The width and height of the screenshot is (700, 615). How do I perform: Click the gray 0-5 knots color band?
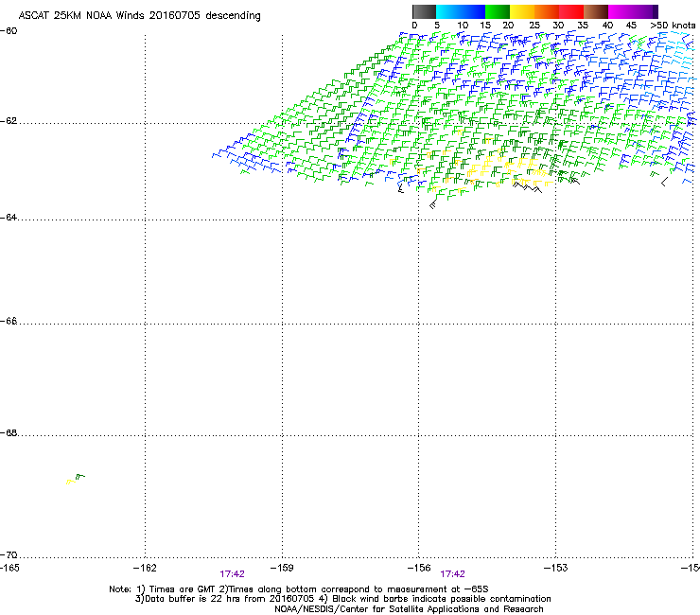425,11
